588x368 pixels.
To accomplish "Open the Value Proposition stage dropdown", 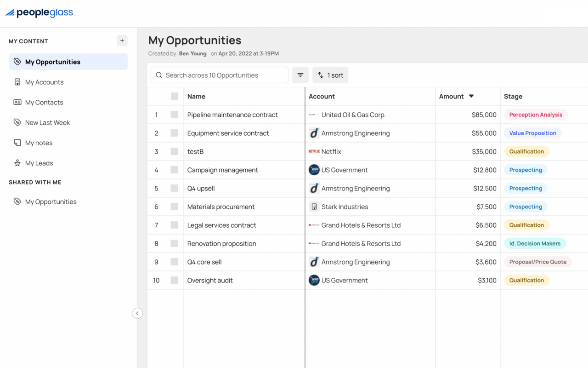I will (x=532, y=133).
